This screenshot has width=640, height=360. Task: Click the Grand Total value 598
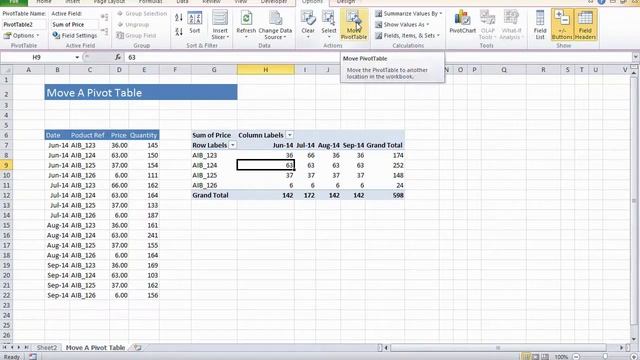[x=398, y=196]
